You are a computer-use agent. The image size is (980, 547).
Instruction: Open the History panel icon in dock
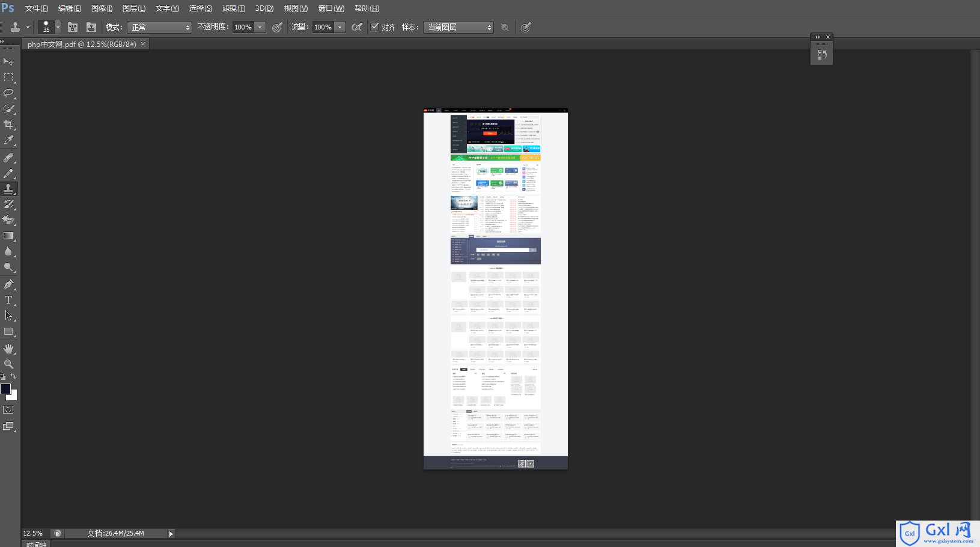pos(821,55)
